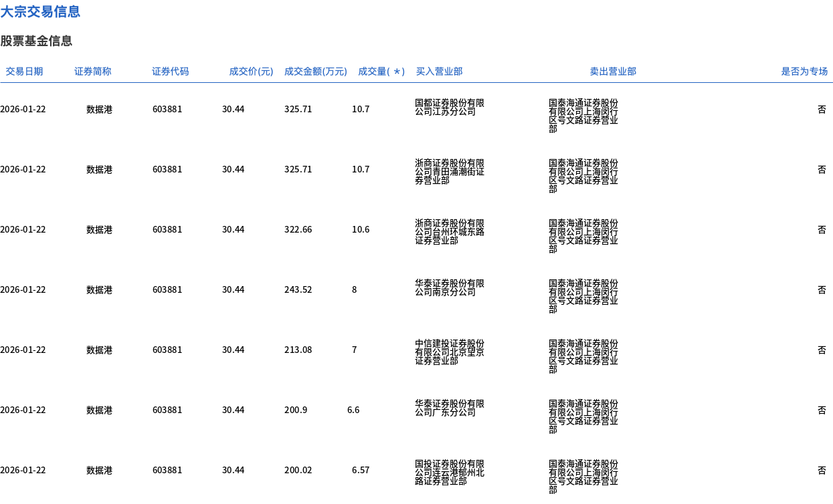
Task: Click volume 6.57 cell
Action: 361,470
